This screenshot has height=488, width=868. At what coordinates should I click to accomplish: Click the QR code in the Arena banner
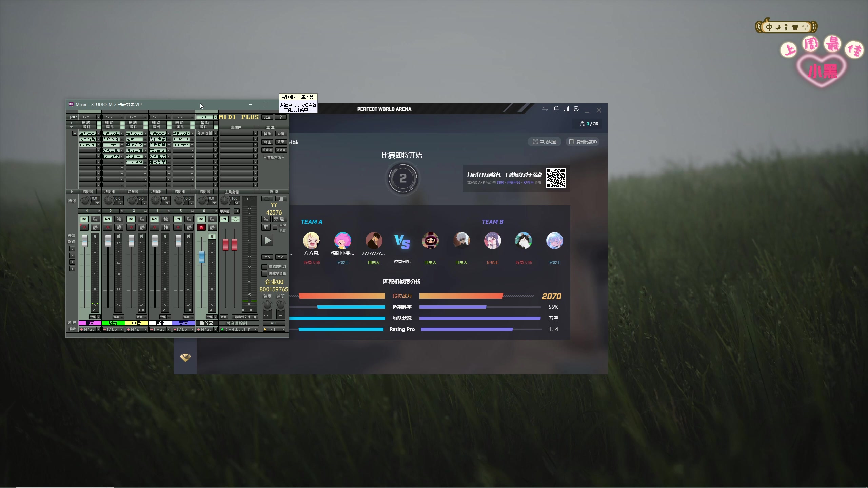pyautogui.click(x=556, y=178)
